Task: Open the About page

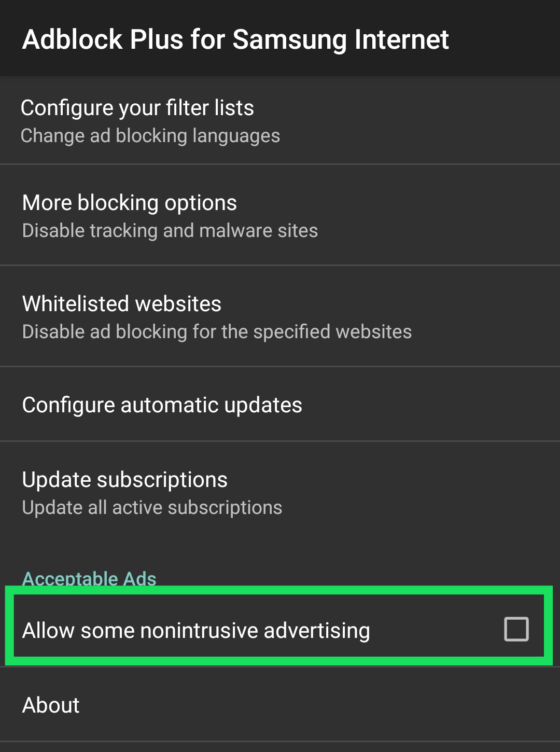Action: [x=50, y=704]
